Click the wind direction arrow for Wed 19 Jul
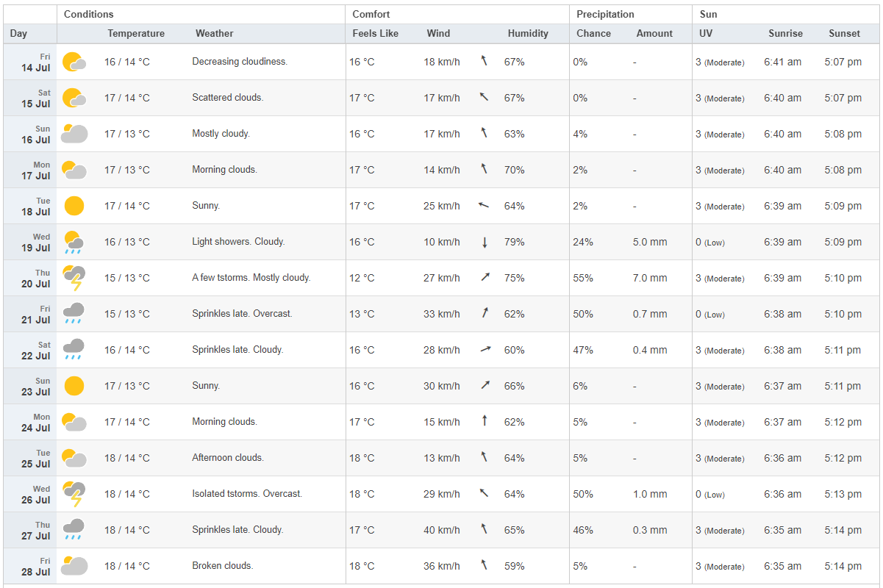This screenshot has width=883, height=588. pyautogui.click(x=485, y=242)
